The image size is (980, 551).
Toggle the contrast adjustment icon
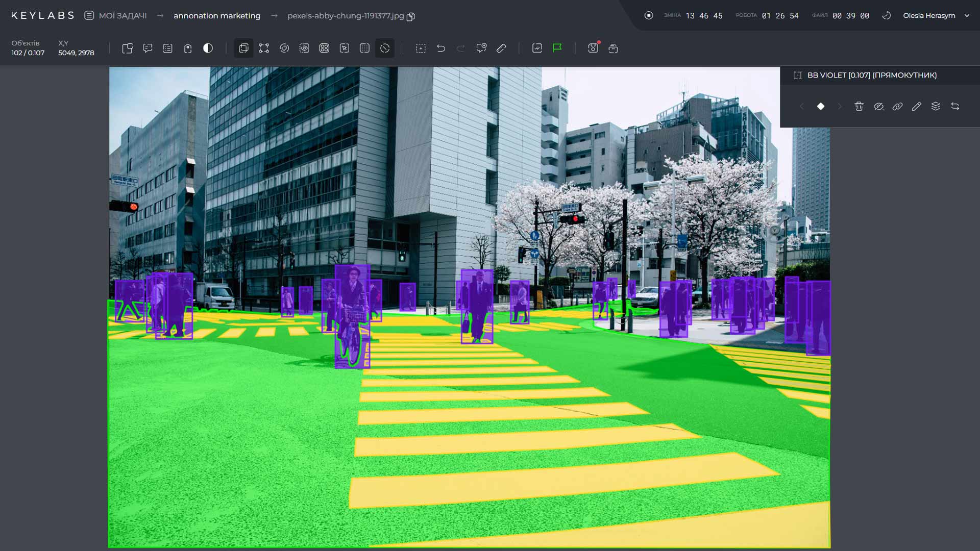[x=207, y=48]
